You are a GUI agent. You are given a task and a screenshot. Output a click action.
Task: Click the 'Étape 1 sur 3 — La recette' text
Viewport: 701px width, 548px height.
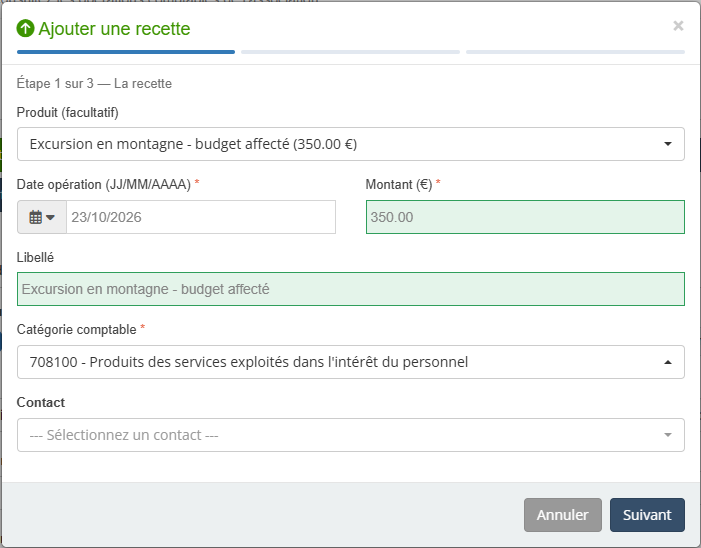pos(94,84)
